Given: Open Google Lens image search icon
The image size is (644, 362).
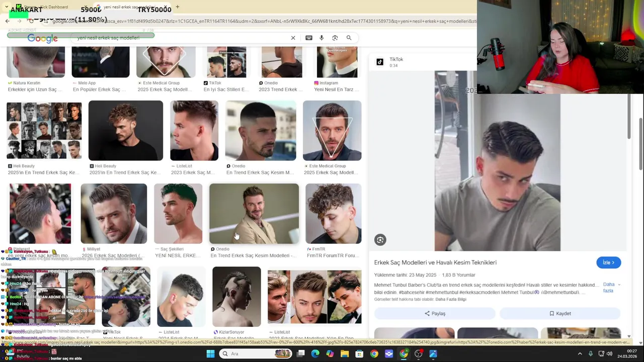Looking at the screenshot, I should click(x=335, y=38).
